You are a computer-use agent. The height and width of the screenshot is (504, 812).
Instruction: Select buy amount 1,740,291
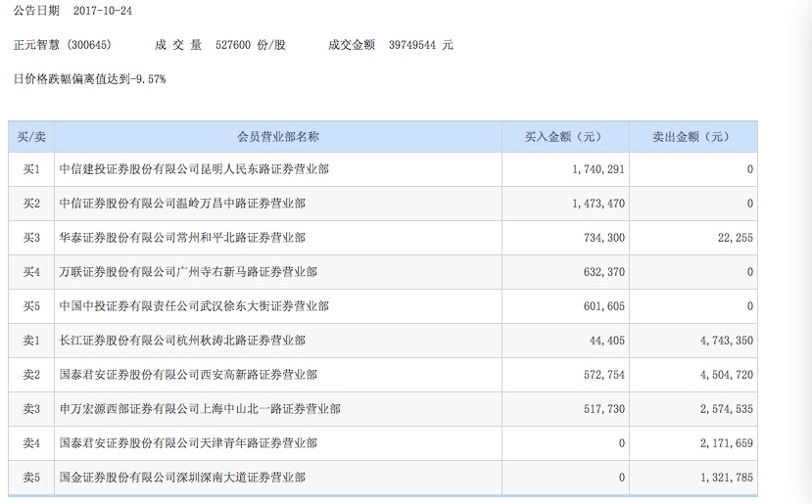(598, 169)
